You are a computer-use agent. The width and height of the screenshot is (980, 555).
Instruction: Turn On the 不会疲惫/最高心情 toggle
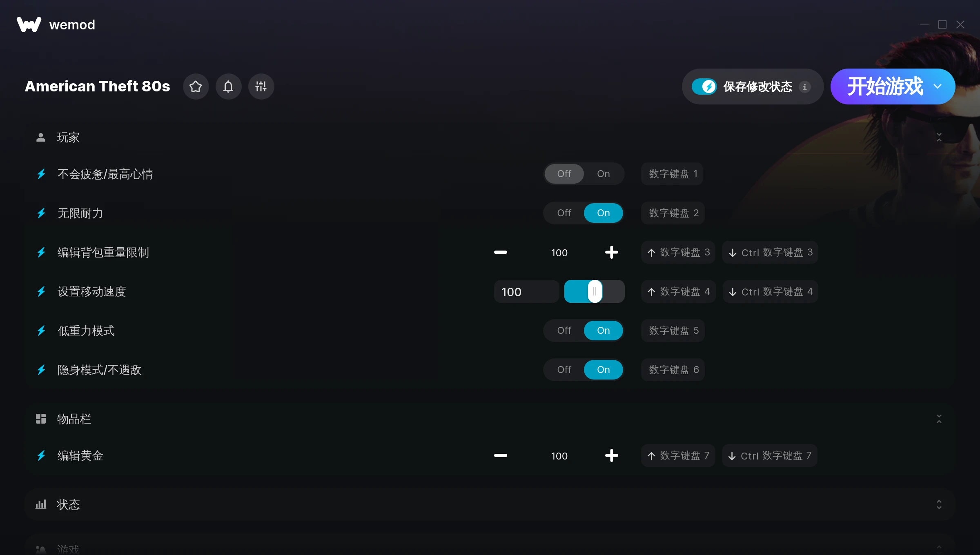[604, 174]
